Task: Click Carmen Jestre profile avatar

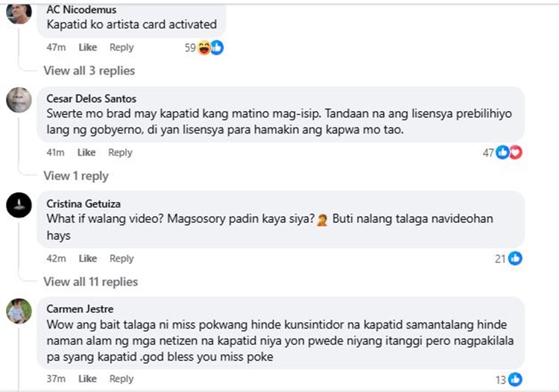Action: click(x=19, y=310)
